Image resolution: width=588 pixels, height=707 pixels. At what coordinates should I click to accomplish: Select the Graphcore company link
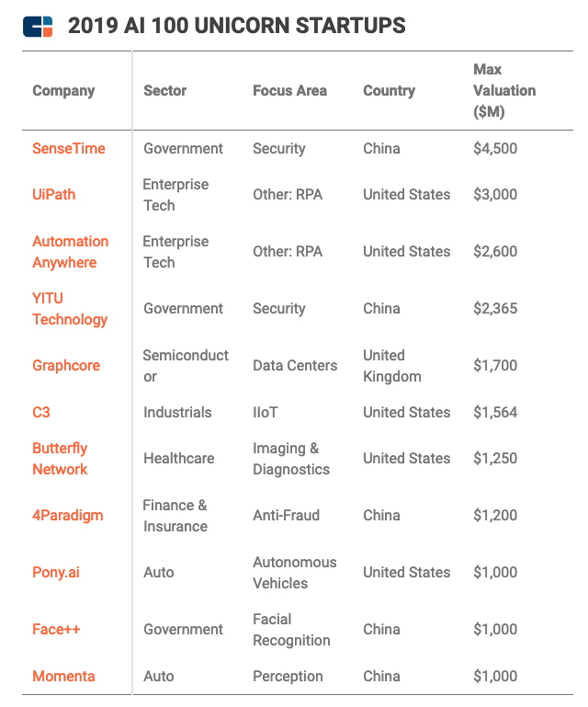pos(66,365)
